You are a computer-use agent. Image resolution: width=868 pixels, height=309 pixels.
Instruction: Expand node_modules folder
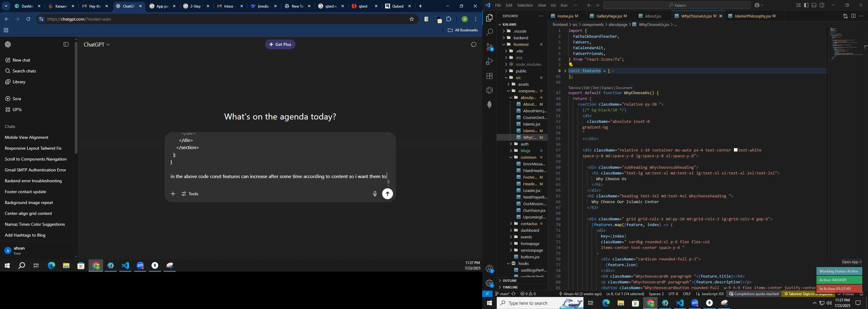coord(522,65)
